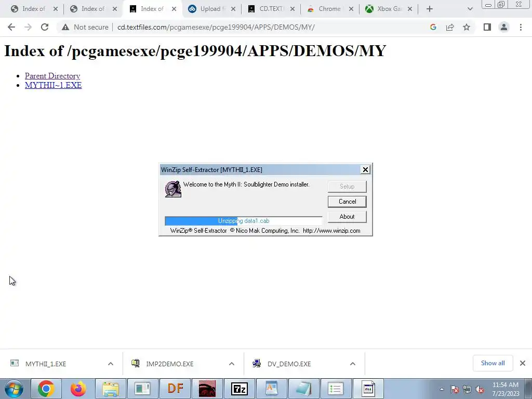Click the address bar URL
Screen dimensions: 532x399
[x=216, y=27]
